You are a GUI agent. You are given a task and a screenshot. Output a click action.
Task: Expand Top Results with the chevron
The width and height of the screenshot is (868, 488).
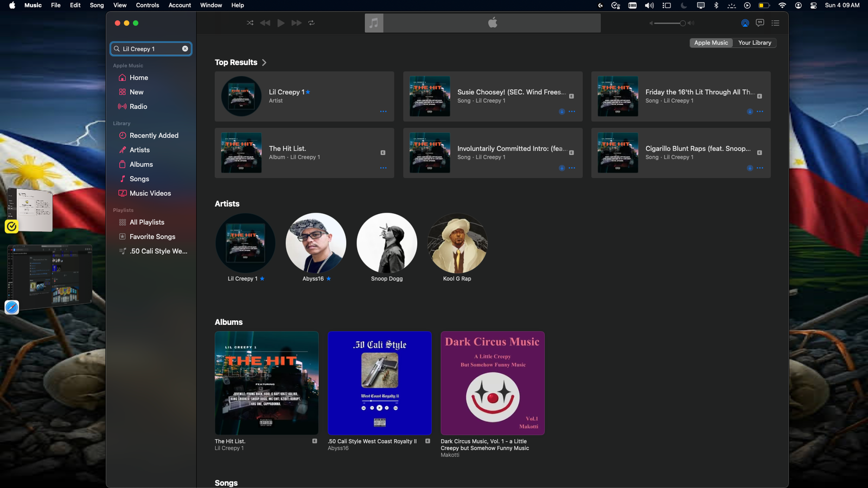[x=264, y=62]
